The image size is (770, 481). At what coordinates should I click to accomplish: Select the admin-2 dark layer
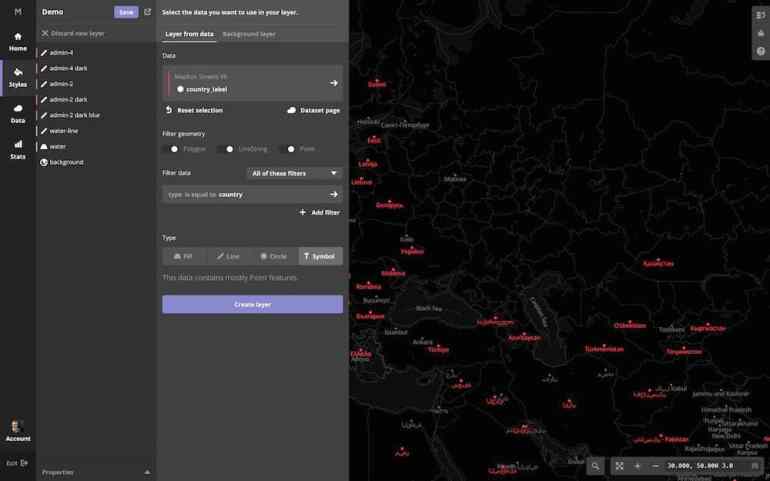click(x=64, y=100)
